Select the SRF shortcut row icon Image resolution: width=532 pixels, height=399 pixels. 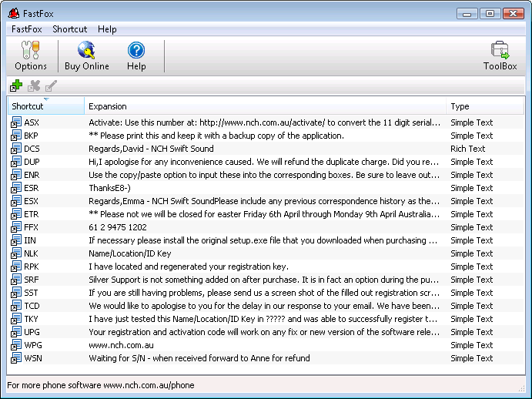[16, 280]
